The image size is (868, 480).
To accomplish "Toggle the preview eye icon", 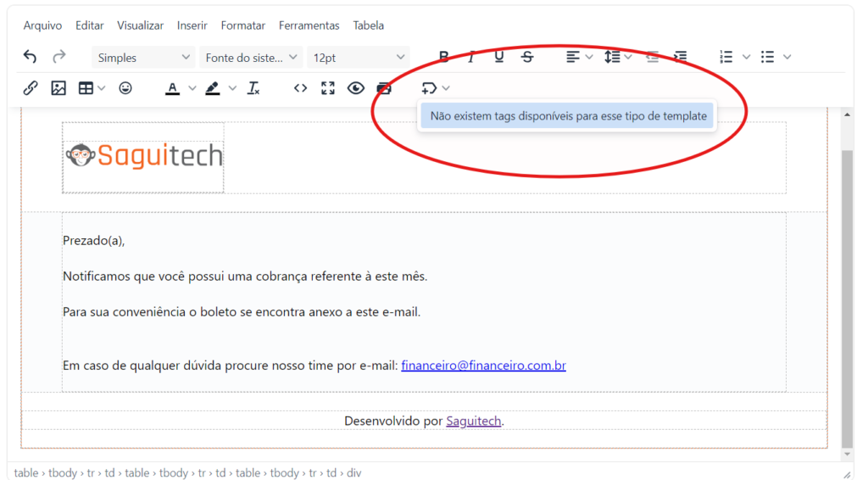I will (356, 88).
